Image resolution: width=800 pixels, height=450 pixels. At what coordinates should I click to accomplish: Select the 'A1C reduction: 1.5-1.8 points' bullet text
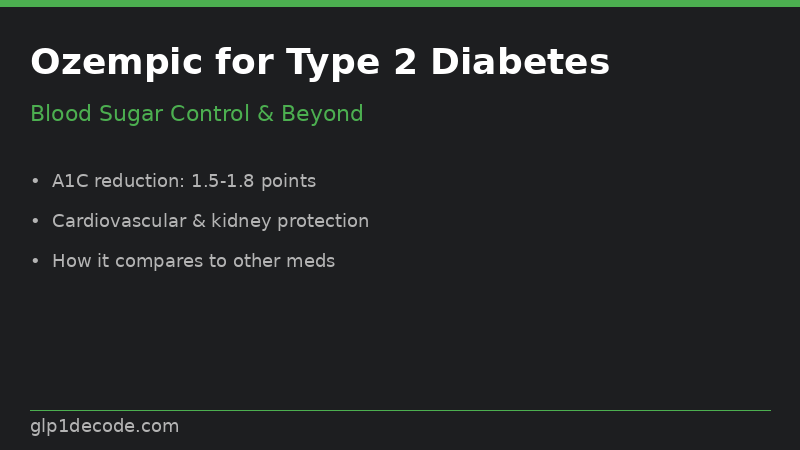point(184,181)
